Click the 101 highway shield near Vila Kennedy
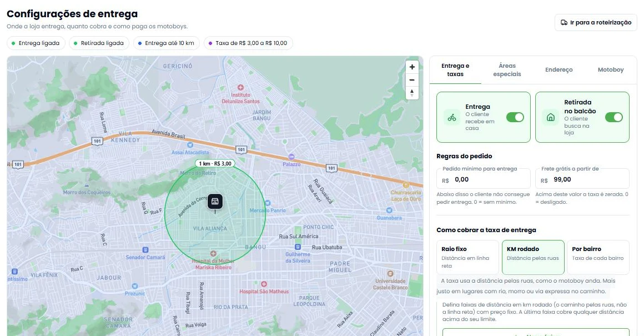This screenshot has width=644, height=336. (x=97, y=141)
